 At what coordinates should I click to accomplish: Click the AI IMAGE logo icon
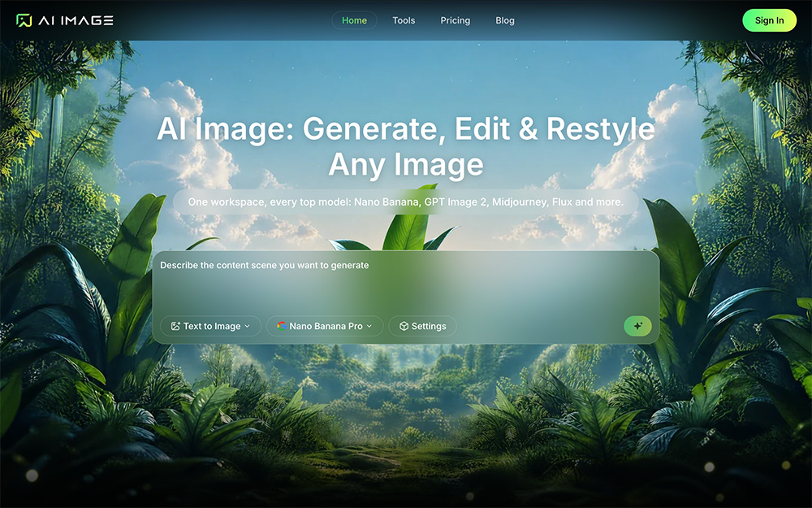[24, 20]
